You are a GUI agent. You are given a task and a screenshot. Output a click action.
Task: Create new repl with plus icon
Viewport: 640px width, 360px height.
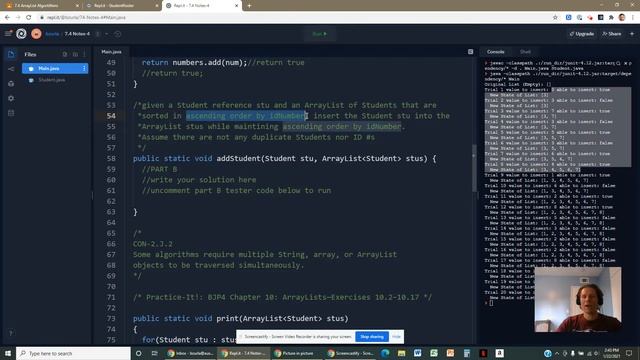[632, 34]
